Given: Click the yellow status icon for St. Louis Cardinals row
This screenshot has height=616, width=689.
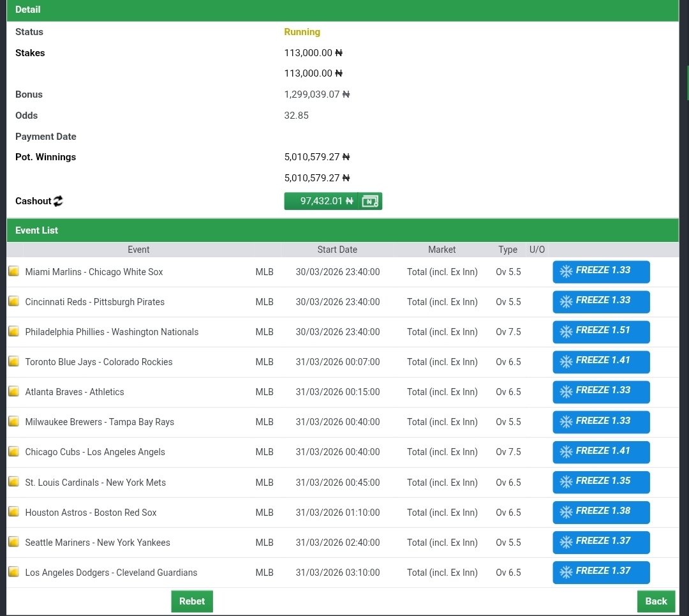Looking at the screenshot, I should (13, 481).
